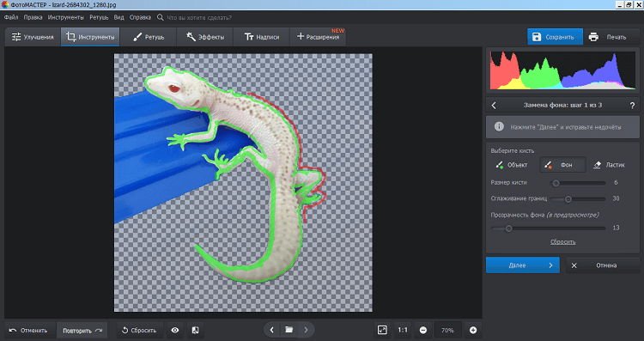
Task: Click the fit-to-screen icon
Action: [382, 330]
